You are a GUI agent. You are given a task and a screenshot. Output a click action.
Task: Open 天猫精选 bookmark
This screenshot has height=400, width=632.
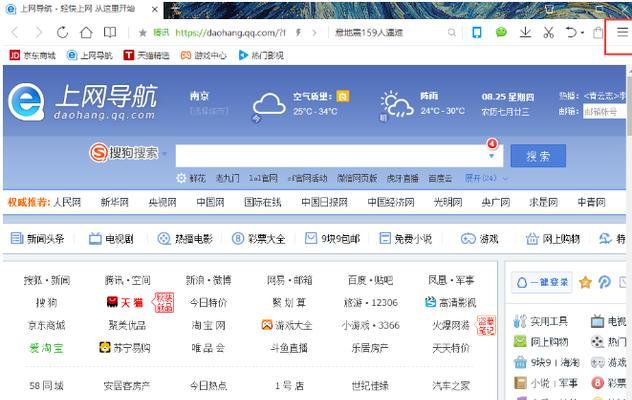pos(146,55)
